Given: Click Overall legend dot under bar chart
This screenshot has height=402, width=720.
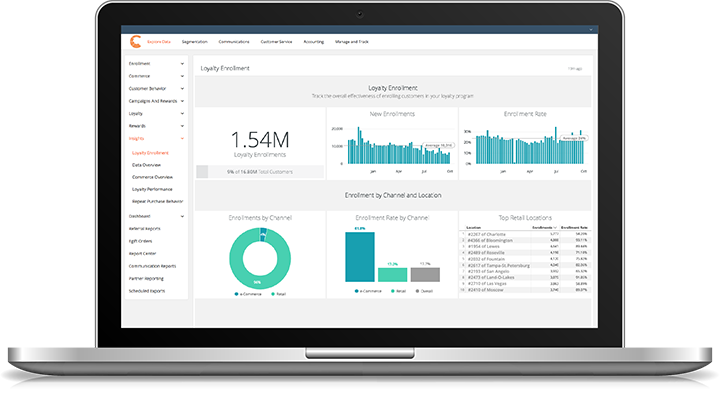Looking at the screenshot, I should (x=417, y=291).
